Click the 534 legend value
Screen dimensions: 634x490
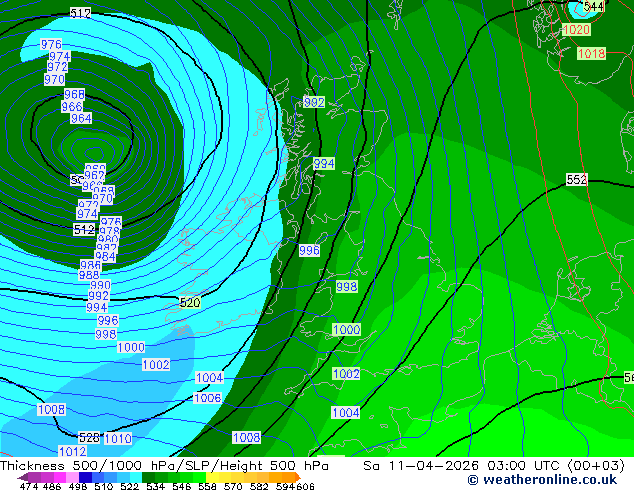point(155,486)
